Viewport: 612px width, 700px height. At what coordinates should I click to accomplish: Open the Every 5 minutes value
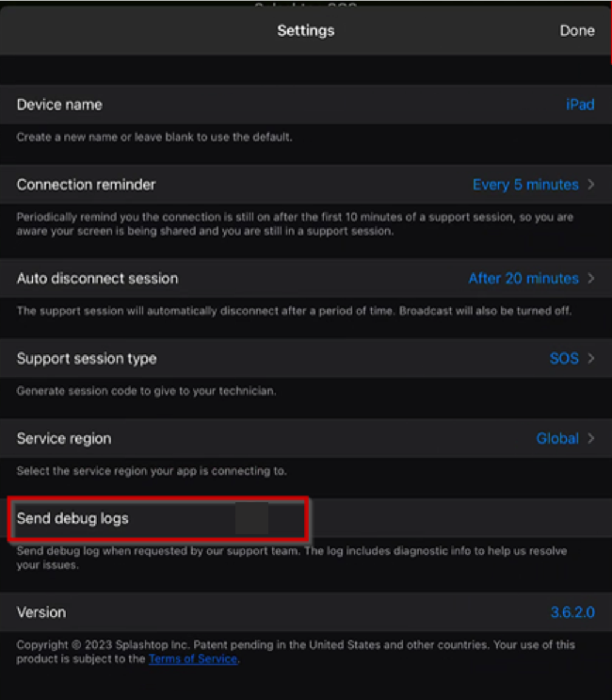tap(525, 185)
